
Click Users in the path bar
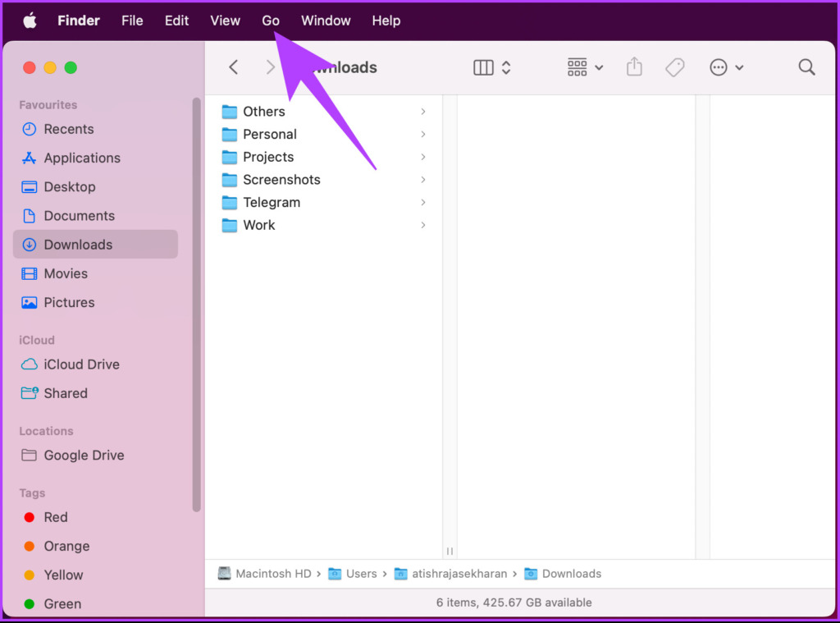pos(353,574)
